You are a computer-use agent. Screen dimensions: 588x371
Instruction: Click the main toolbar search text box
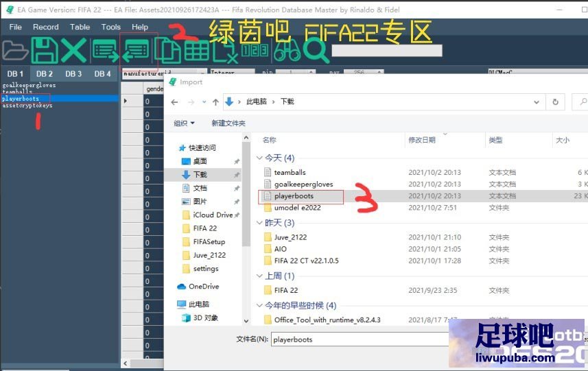point(386,51)
